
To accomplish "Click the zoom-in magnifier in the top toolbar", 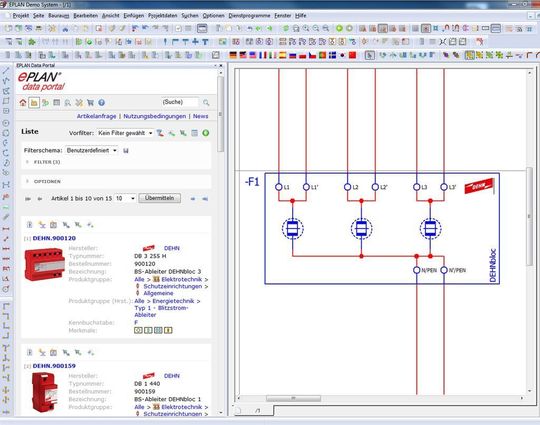I will [306, 29].
